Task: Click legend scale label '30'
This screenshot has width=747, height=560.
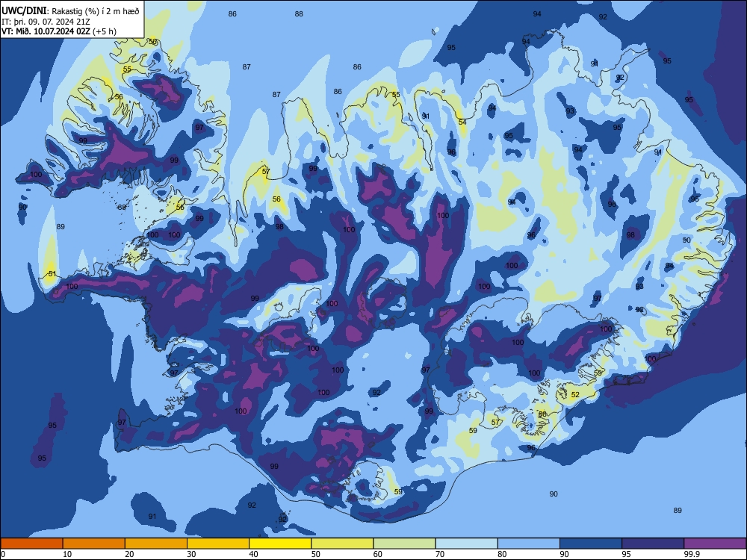Action: click(191, 554)
